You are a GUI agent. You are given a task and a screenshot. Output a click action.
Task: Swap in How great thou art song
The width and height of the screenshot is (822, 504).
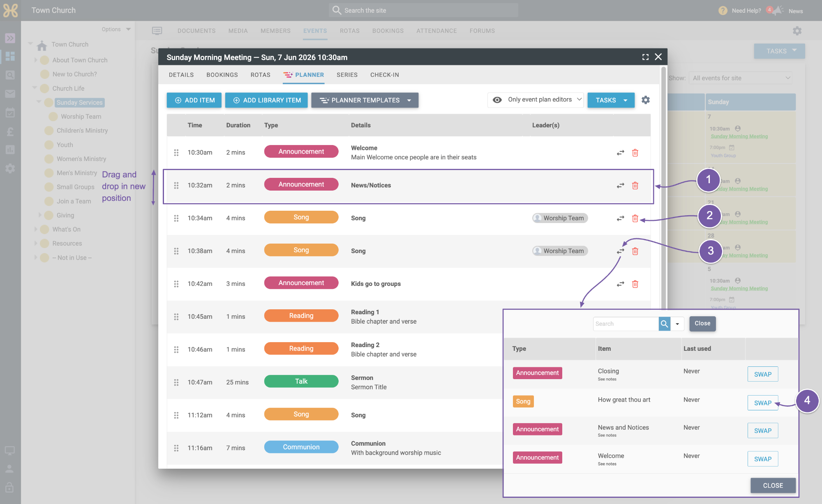pyautogui.click(x=763, y=403)
